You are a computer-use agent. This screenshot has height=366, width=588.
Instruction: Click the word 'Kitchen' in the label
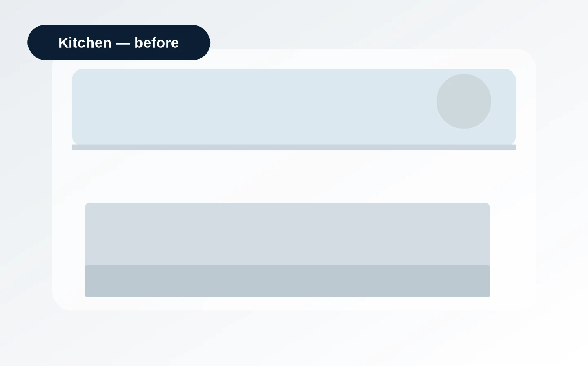[85, 42]
